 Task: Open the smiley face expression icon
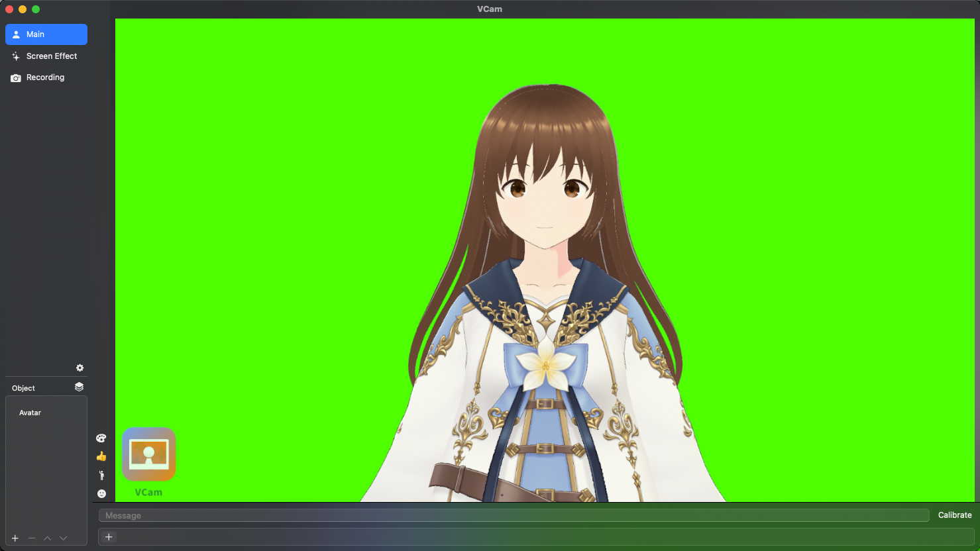(101, 493)
